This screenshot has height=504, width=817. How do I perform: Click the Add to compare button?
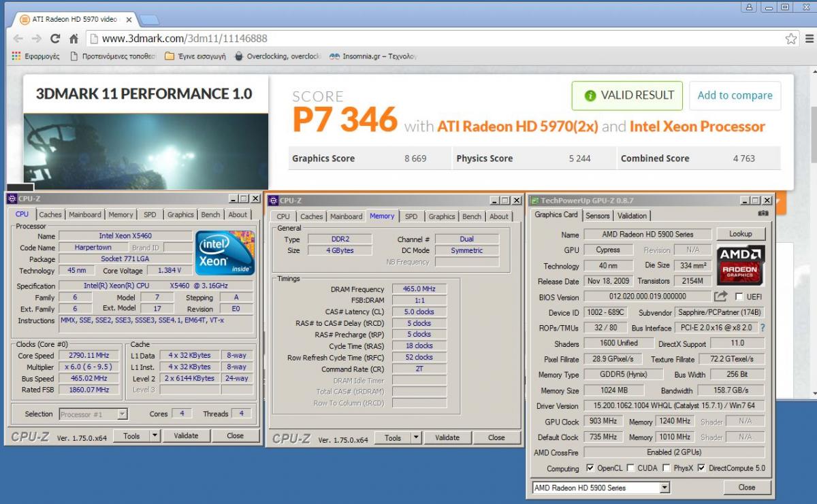click(735, 95)
